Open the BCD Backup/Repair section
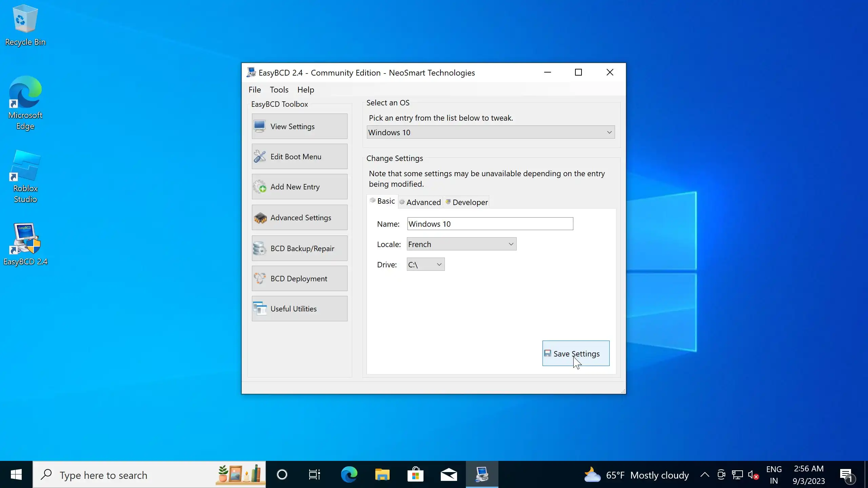Screen dimensions: 868x488 [x=299, y=248]
